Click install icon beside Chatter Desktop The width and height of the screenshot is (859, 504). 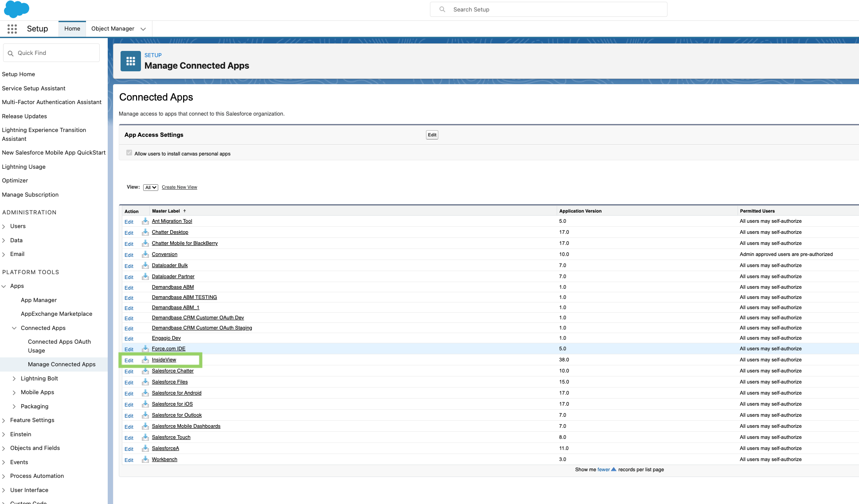click(x=145, y=232)
